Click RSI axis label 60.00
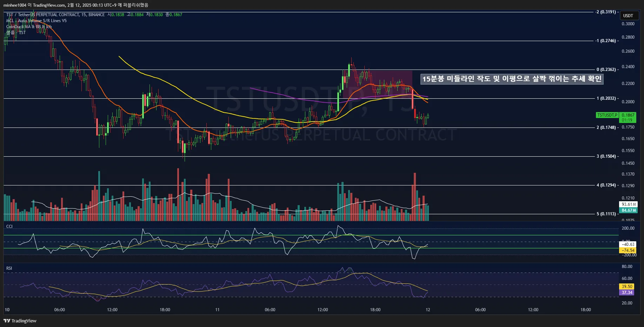This screenshot has height=327, width=644. point(627,279)
